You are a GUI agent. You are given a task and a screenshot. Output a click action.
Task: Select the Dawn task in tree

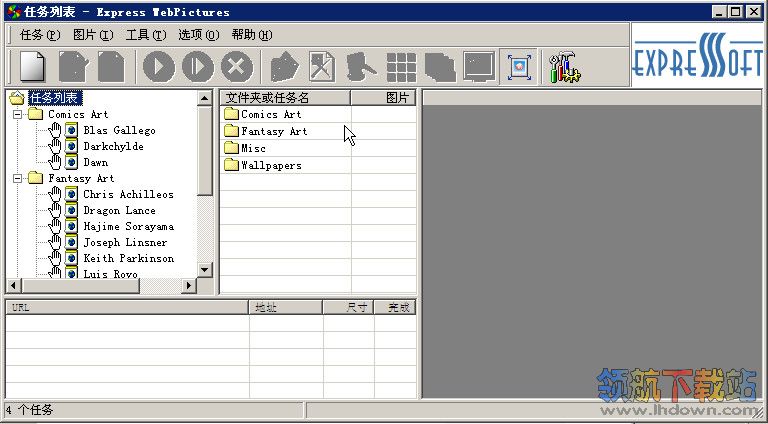[96, 162]
